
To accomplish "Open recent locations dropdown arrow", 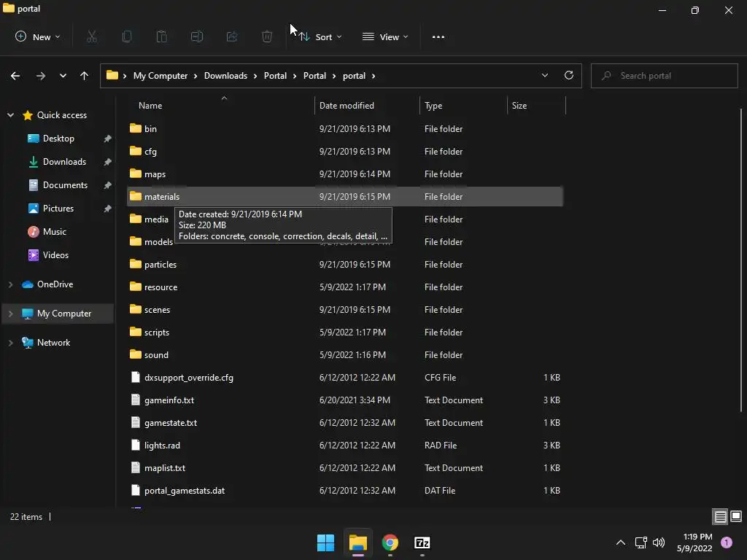I will [63, 76].
